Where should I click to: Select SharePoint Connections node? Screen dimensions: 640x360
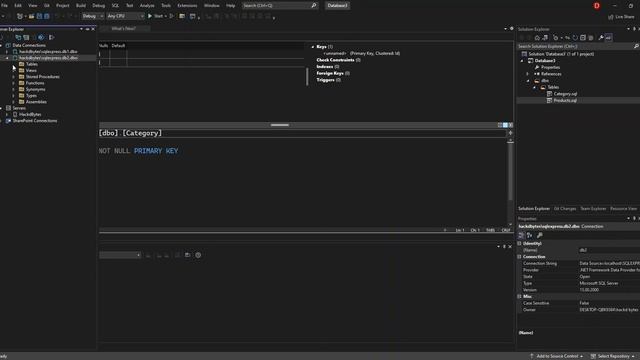[35, 121]
